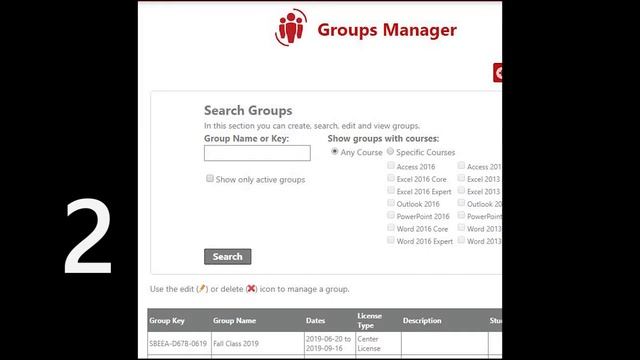Select the Specific Courses radio button
The height and width of the screenshot is (360, 640).
pos(391,151)
